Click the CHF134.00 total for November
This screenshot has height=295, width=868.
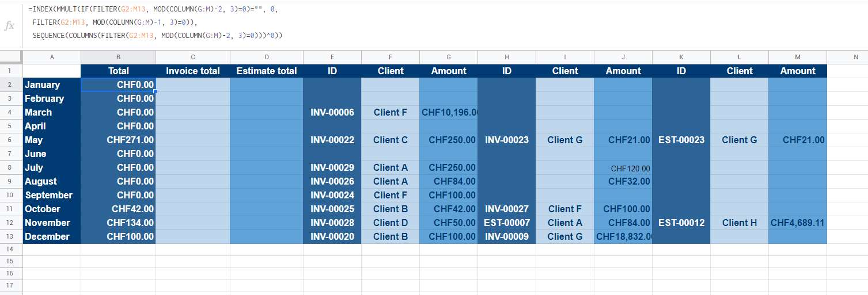(x=118, y=223)
